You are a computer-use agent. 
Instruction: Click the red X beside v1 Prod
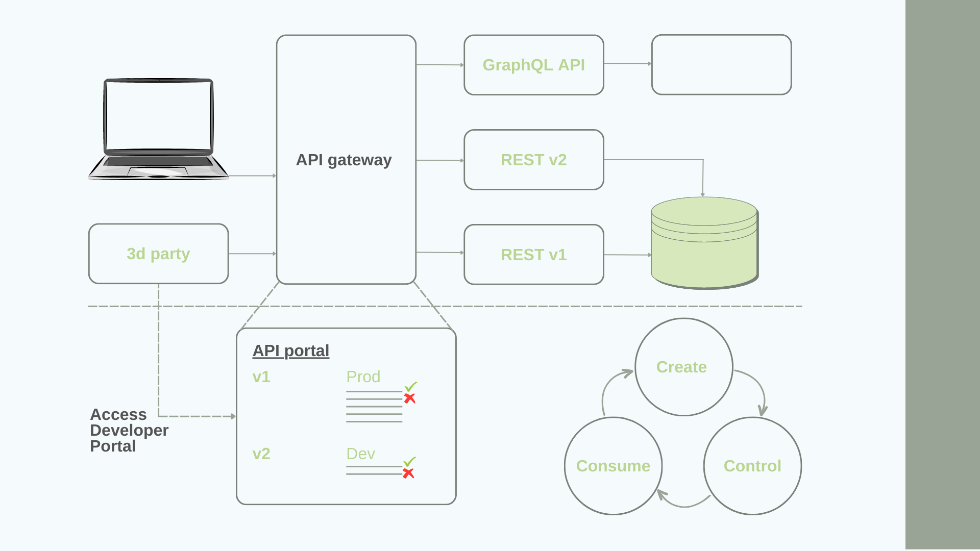(x=410, y=398)
